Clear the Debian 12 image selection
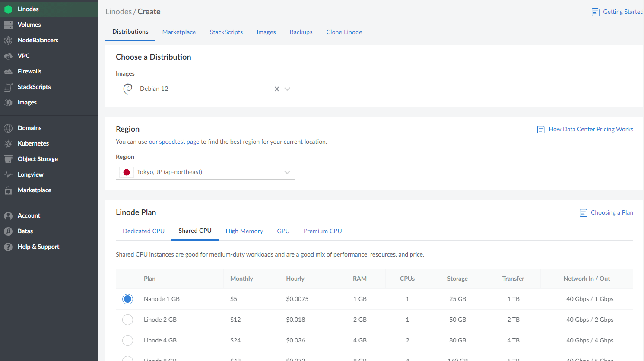644x361 pixels. (276, 89)
